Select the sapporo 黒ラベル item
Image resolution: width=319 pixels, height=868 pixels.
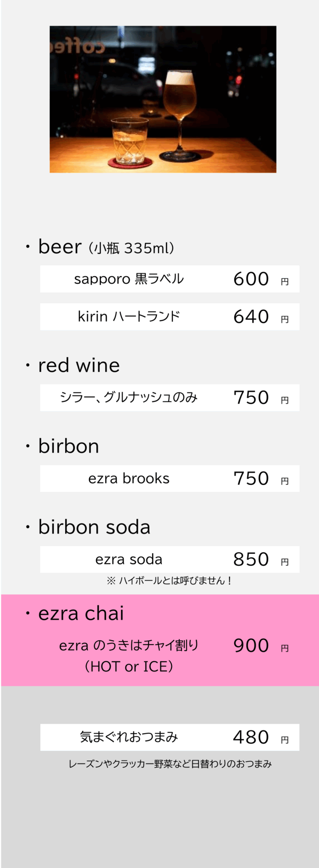(129, 279)
